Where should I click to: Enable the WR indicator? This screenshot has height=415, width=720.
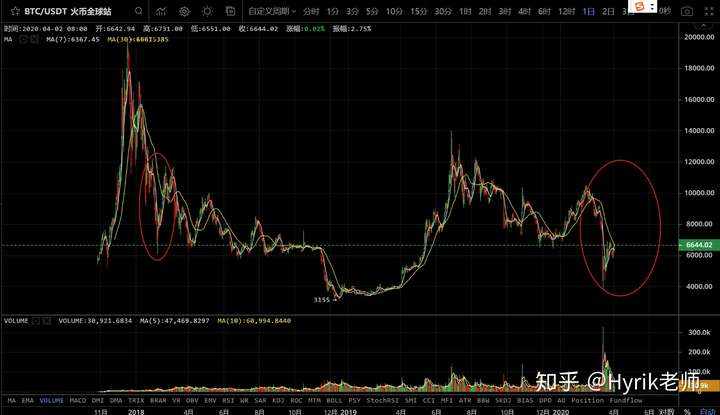[x=244, y=400]
